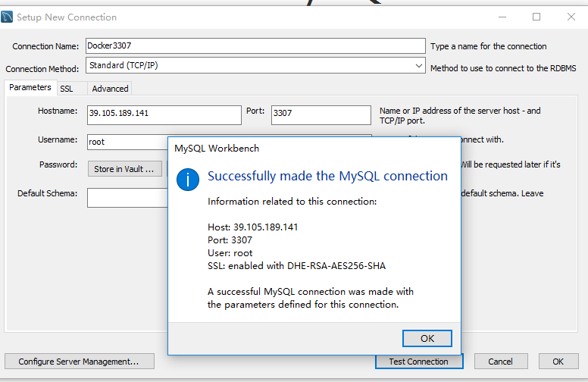This screenshot has width=588, height=382.
Task: Minimize the Setup New Connection window
Action: click(502, 17)
